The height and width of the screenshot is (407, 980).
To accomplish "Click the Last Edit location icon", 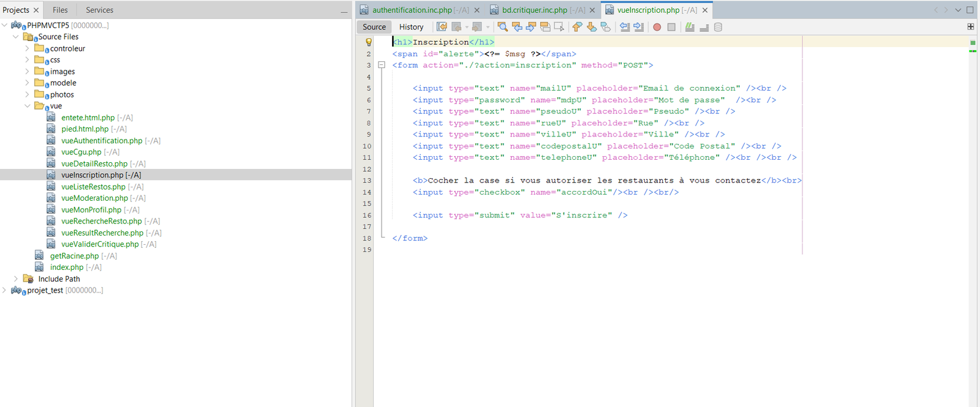I will pyautogui.click(x=442, y=27).
